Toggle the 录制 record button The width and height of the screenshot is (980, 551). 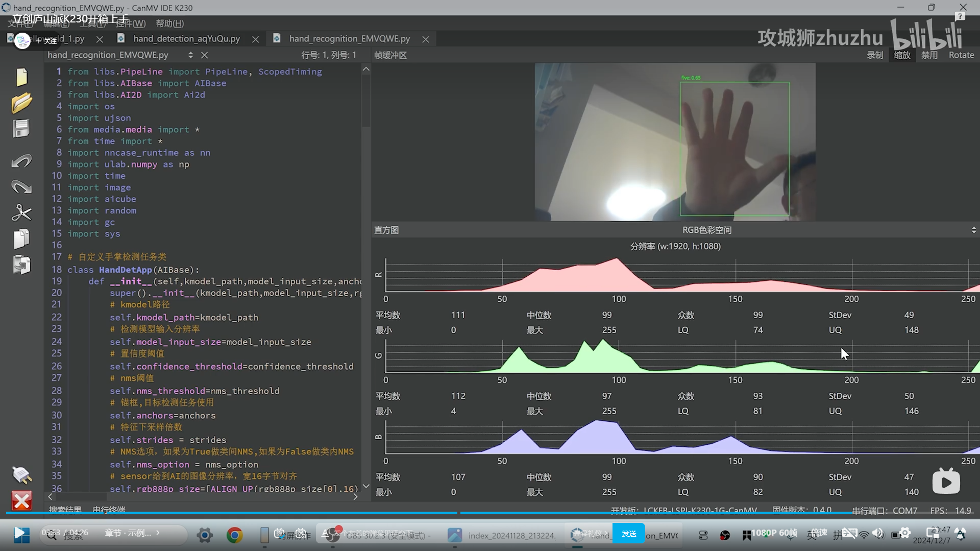click(x=875, y=55)
